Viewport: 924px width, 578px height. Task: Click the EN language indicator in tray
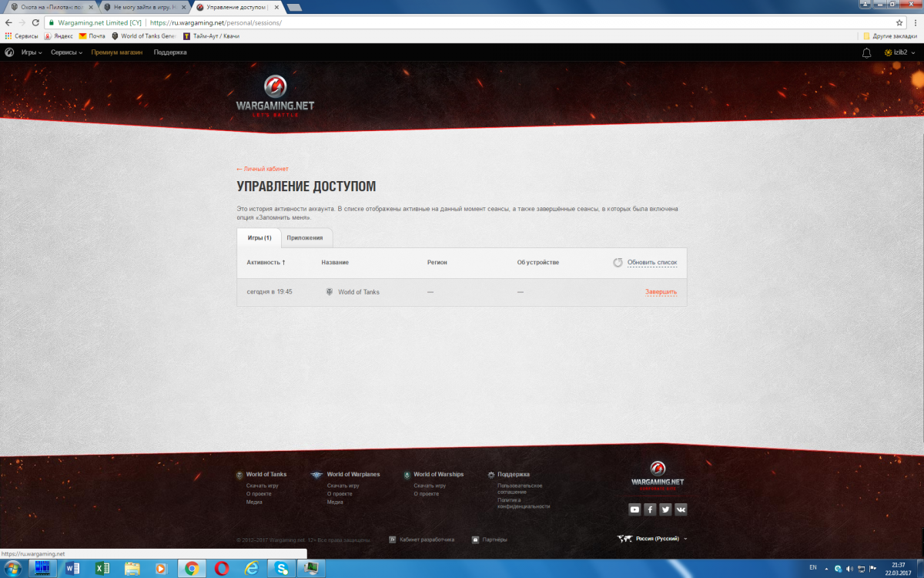point(813,568)
